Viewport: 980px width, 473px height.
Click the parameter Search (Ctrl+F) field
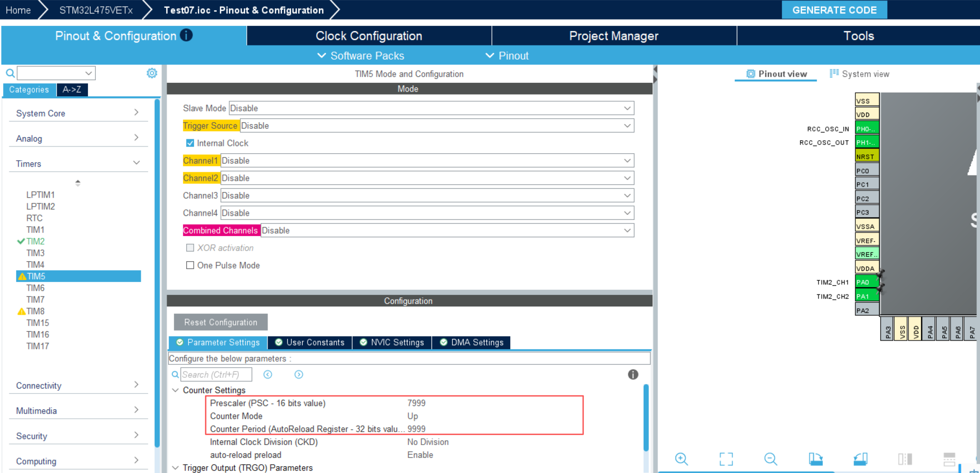216,375
